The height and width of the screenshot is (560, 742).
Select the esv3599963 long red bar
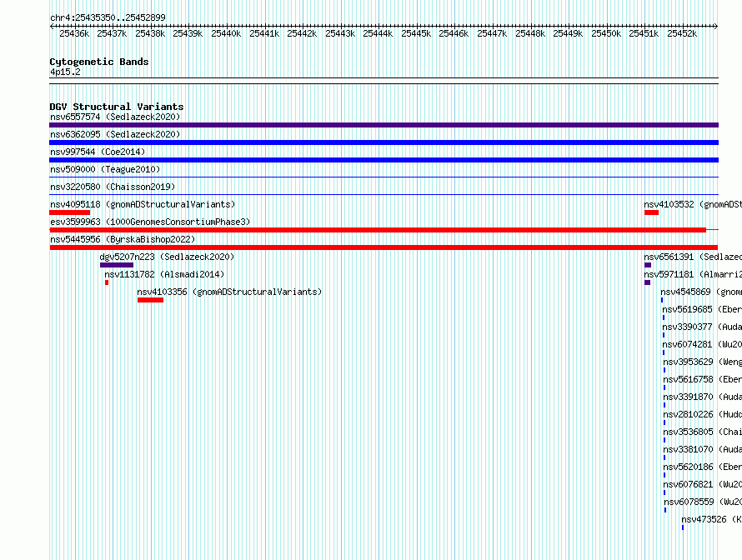[378, 230]
